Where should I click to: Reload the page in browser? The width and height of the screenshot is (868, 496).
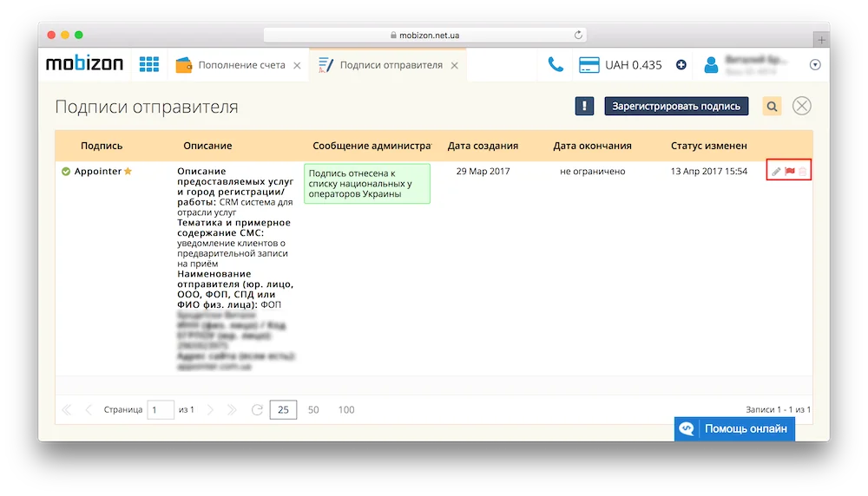(x=578, y=35)
